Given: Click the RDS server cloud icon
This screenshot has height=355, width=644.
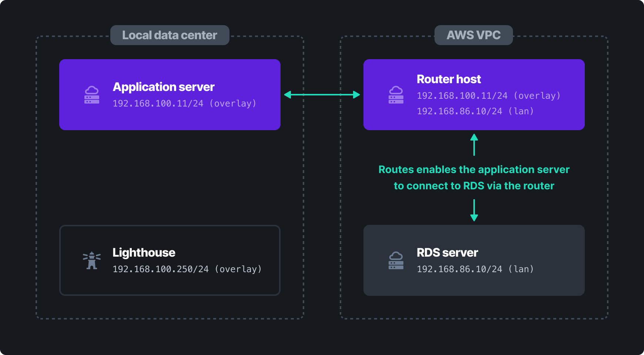Looking at the screenshot, I should [396, 260].
